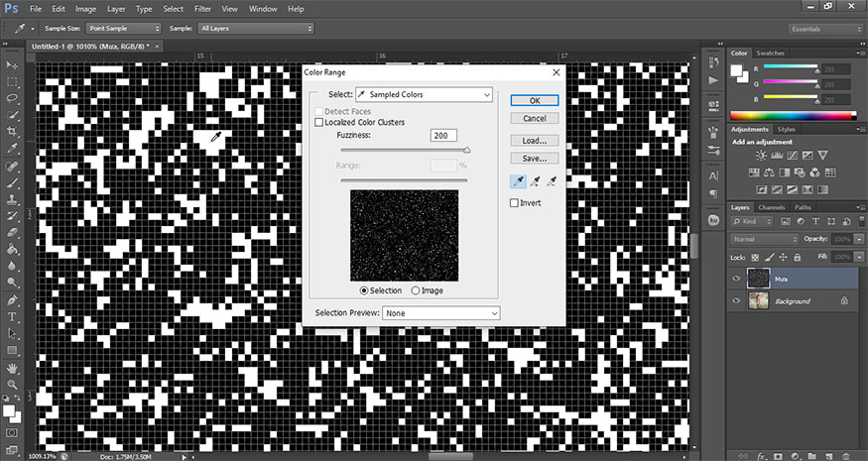
Task: Open the Opacity slider dropdown arrow
Action: click(x=859, y=240)
